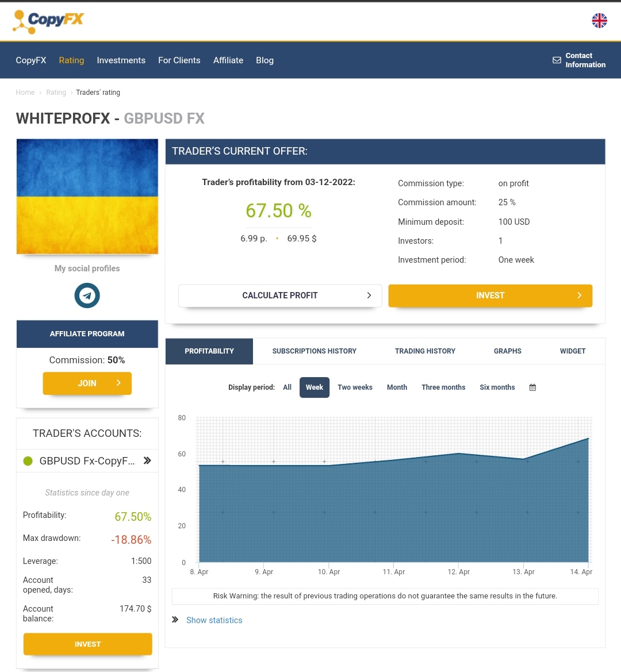Screen dimensions: 621x672
Task: Open the Graphs tab
Action: [x=507, y=351]
